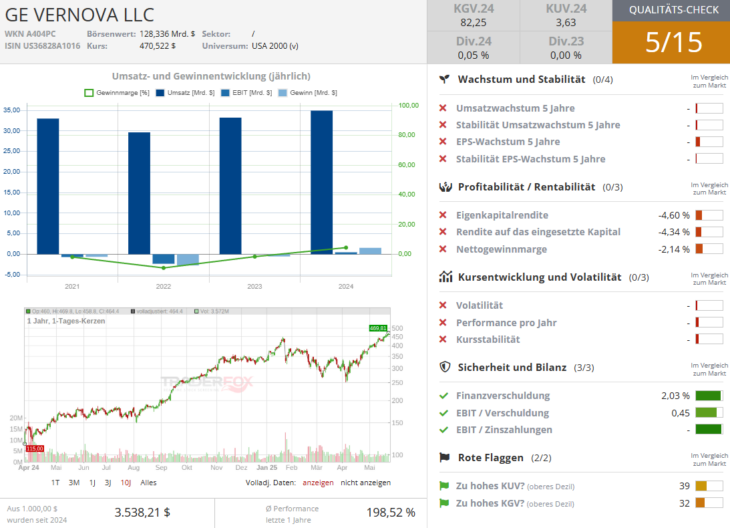
Task: Open the Kursstabilität criterion
Action: pos(488,339)
